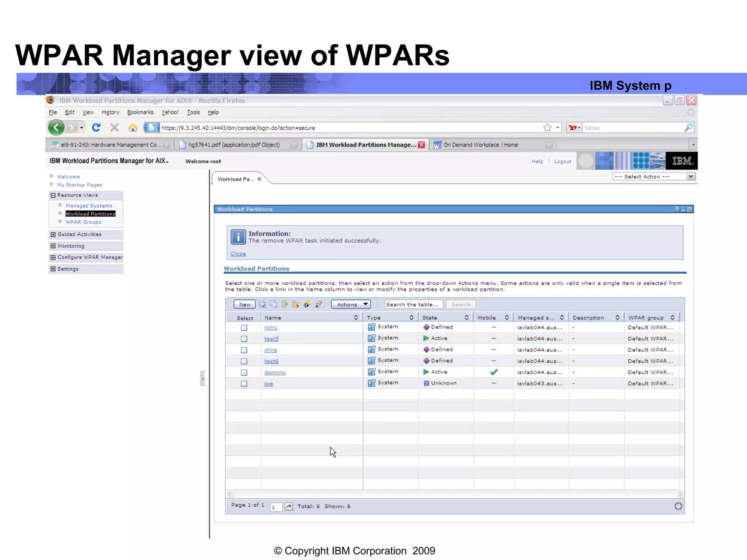Click the sort arrows on WPAR group column

[672, 318]
